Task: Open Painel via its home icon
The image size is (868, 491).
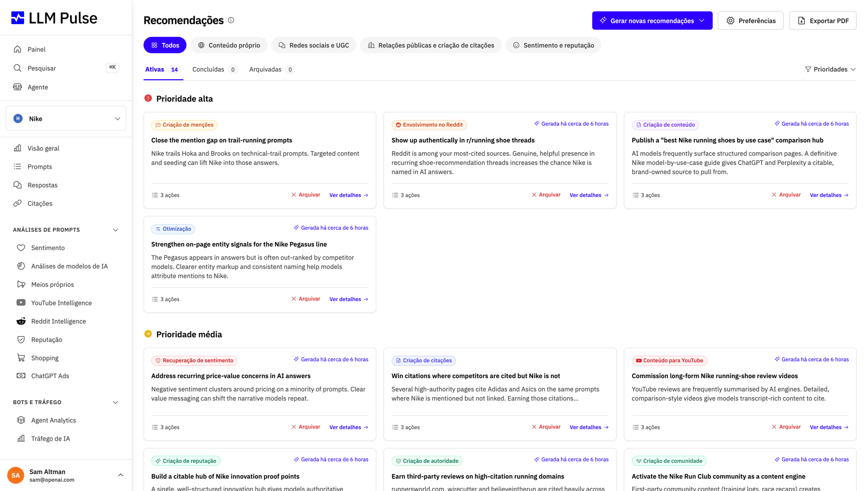Action: point(17,50)
